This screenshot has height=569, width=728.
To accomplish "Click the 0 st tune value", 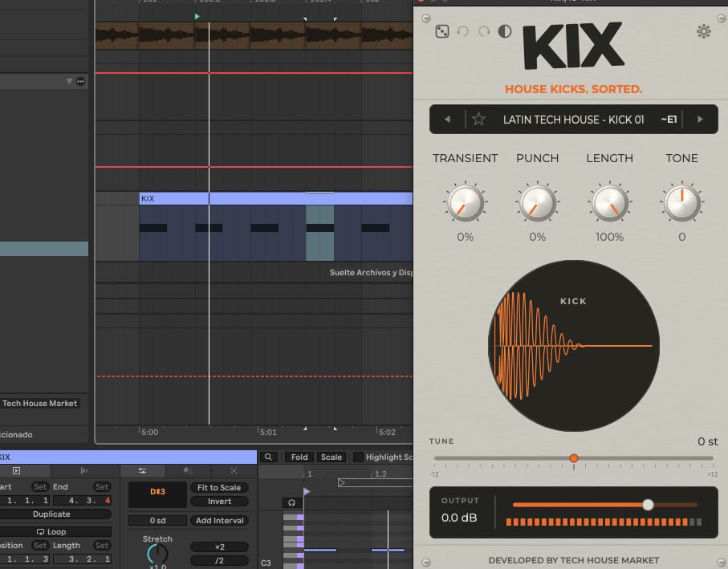I will 708,441.
